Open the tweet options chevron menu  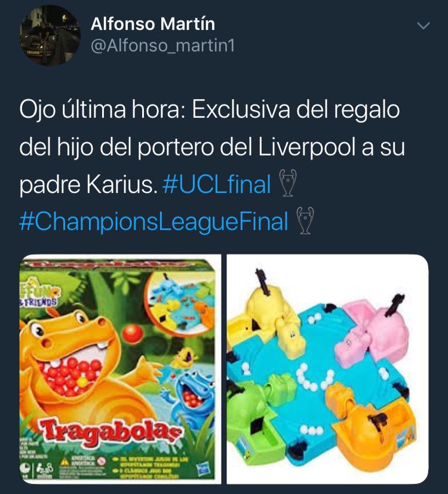point(423,26)
